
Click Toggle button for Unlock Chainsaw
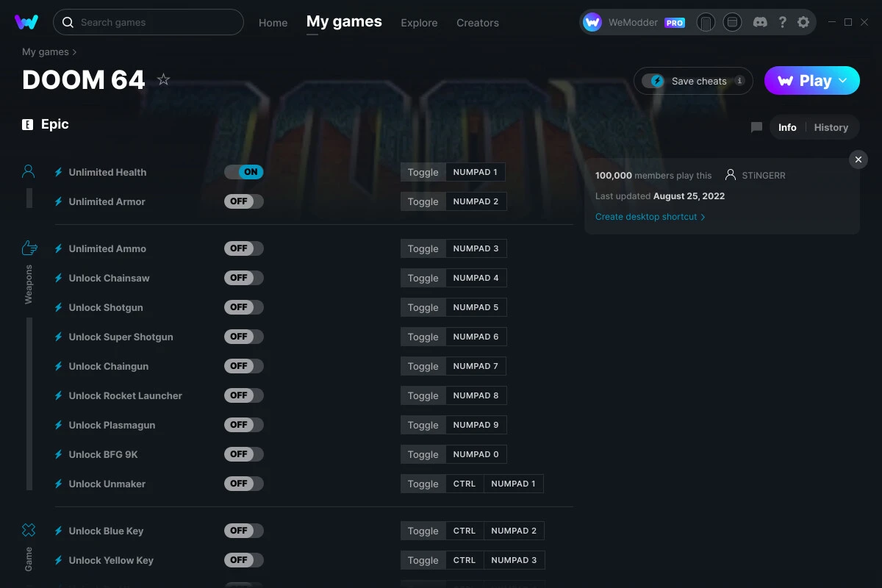[423, 278]
